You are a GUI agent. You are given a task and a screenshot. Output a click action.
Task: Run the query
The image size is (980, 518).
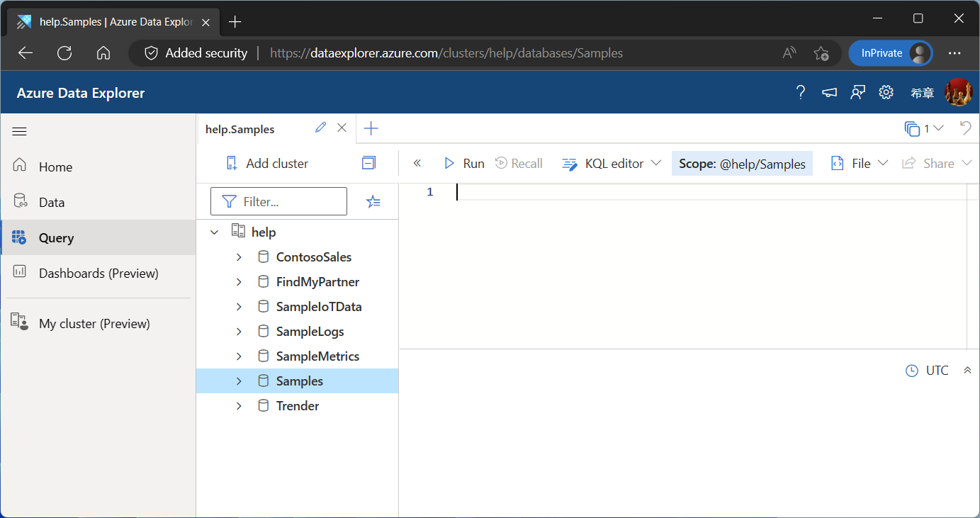click(464, 163)
